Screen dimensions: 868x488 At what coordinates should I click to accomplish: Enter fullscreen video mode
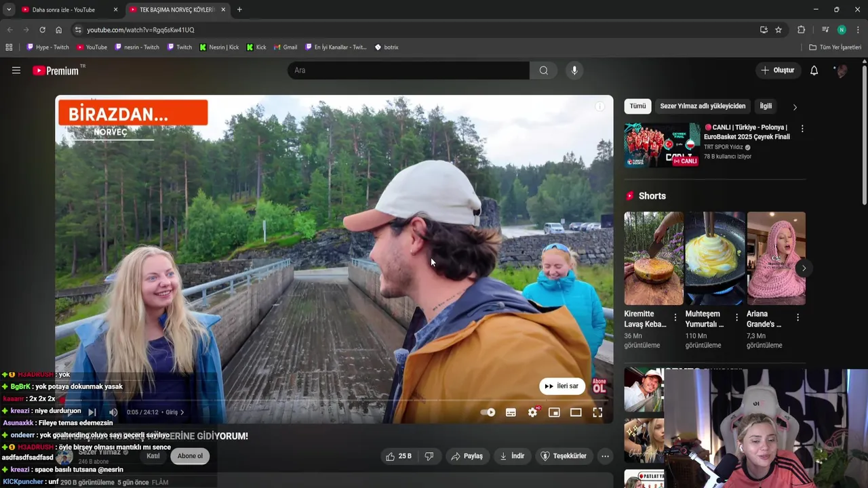click(x=597, y=412)
